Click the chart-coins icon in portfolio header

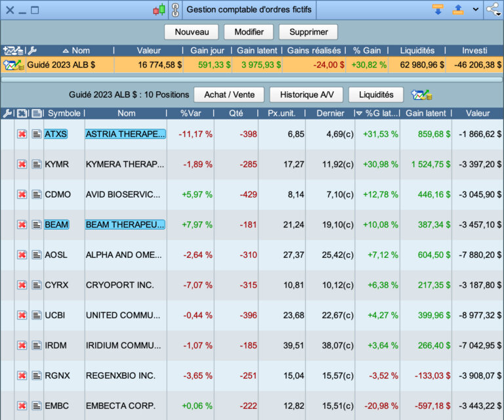[14, 51]
